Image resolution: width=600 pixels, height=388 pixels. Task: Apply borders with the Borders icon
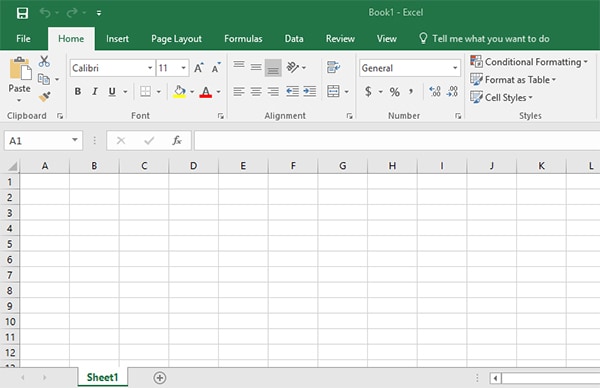[145, 91]
